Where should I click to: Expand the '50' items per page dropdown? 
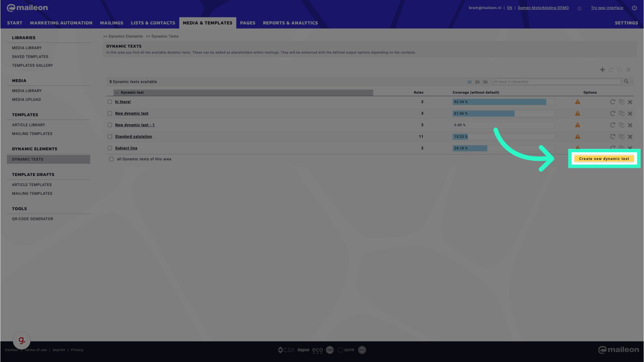pos(485,82)
